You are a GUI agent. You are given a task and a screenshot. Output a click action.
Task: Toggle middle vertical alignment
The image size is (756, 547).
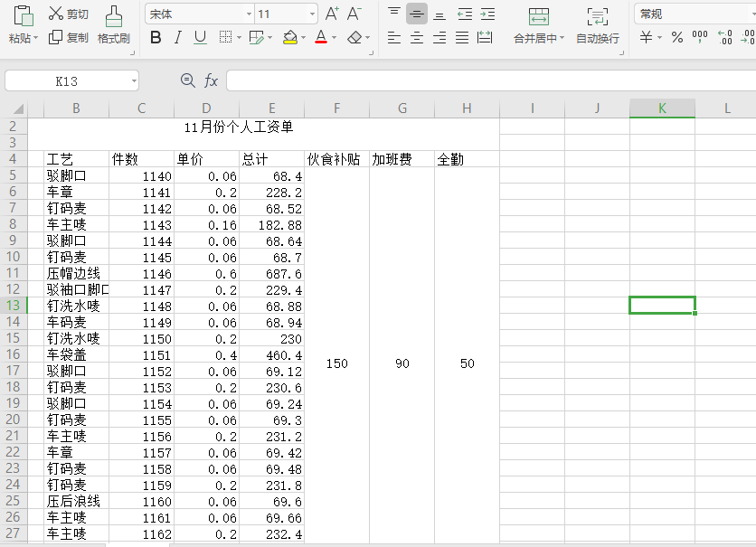[417, 14]
